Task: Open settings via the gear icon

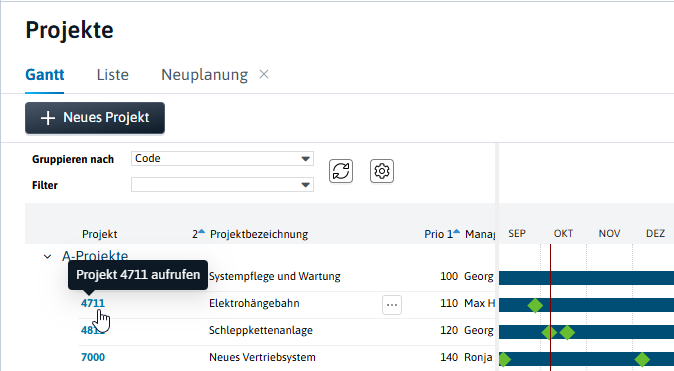Action: (382, 171)
